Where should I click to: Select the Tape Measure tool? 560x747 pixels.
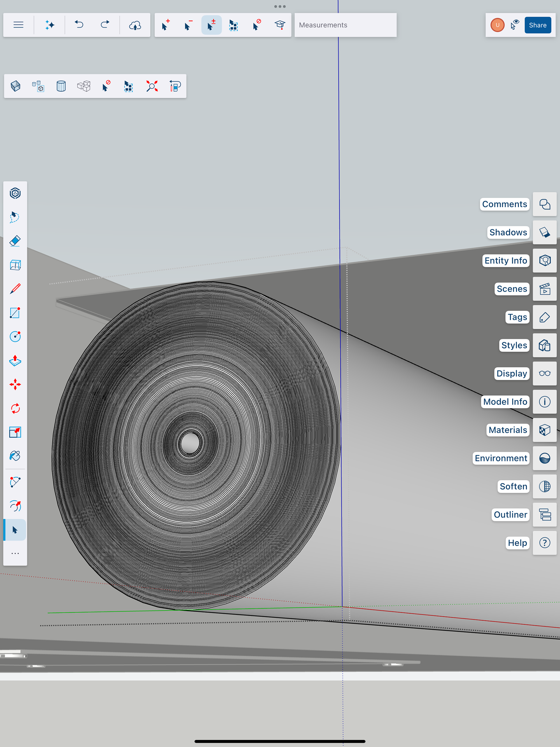coord(15,482)
